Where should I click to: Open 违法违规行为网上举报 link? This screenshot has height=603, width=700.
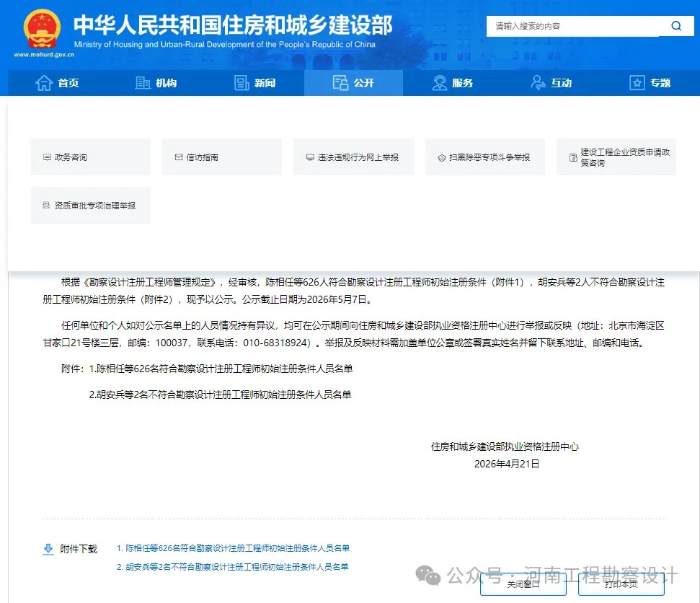(x=353, y=157)
